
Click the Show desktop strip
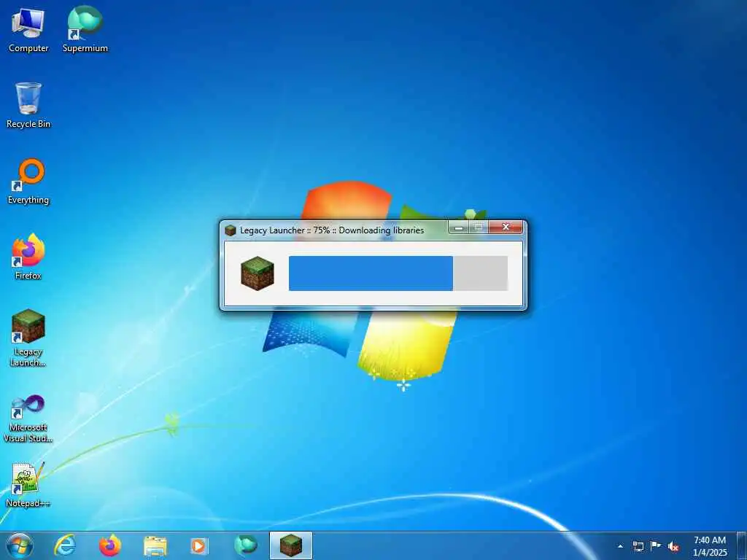pyautogui.click(x=742, y=545)
